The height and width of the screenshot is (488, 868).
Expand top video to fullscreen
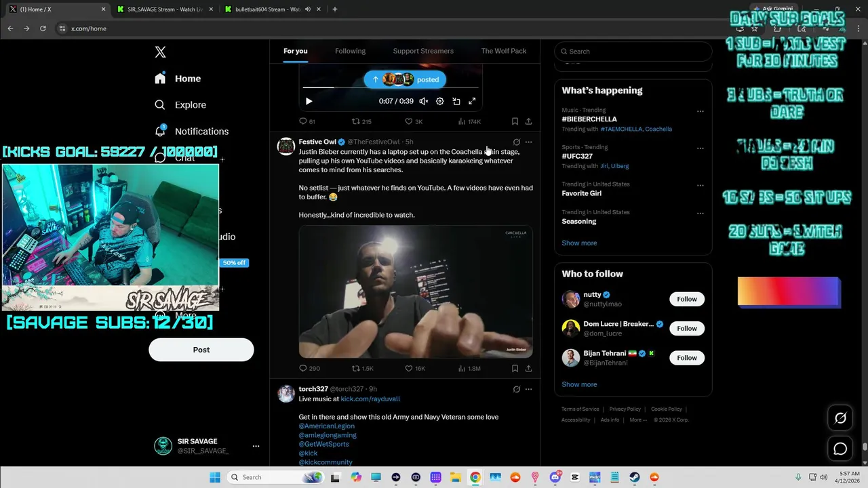tap(472, 101)
